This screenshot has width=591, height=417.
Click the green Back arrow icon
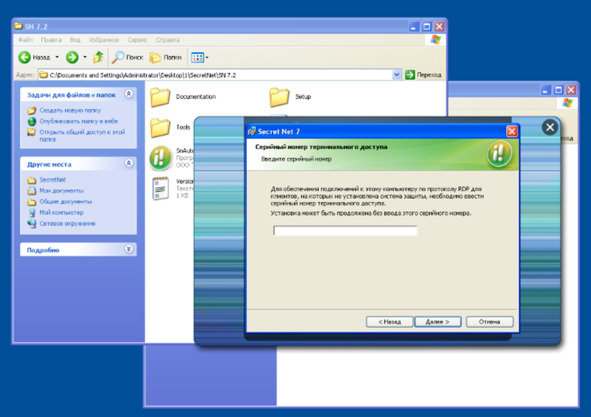click(x=24, y=57)
